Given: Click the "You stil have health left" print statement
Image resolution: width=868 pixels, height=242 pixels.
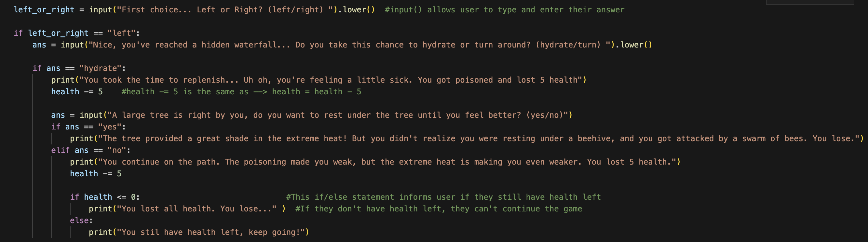Looking at the screenshot, I should (x=199, y=232).
